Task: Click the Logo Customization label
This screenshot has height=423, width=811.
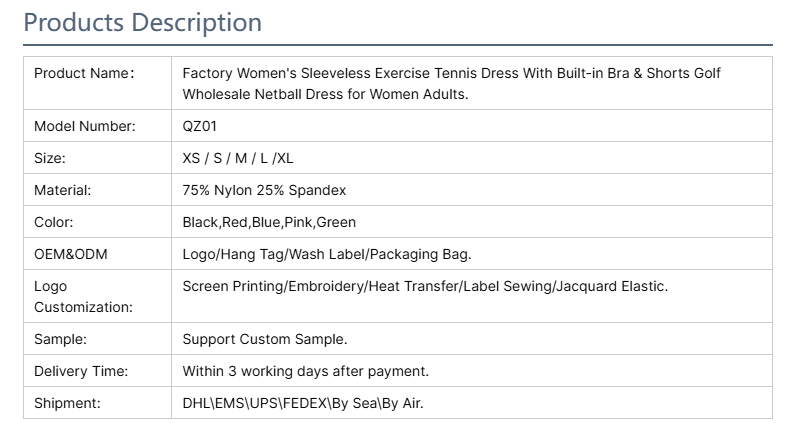Action: (x=83, y=297)
